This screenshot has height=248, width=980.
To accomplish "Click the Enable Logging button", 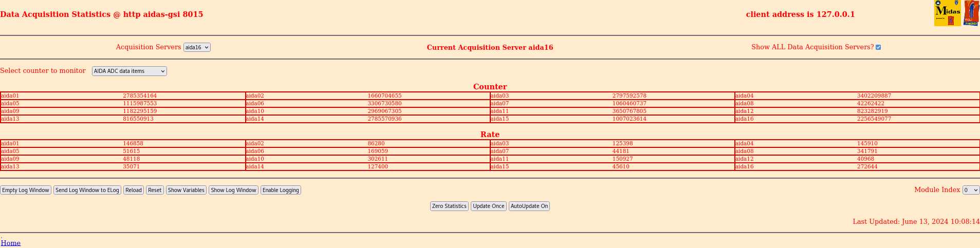I will (281, 190).
